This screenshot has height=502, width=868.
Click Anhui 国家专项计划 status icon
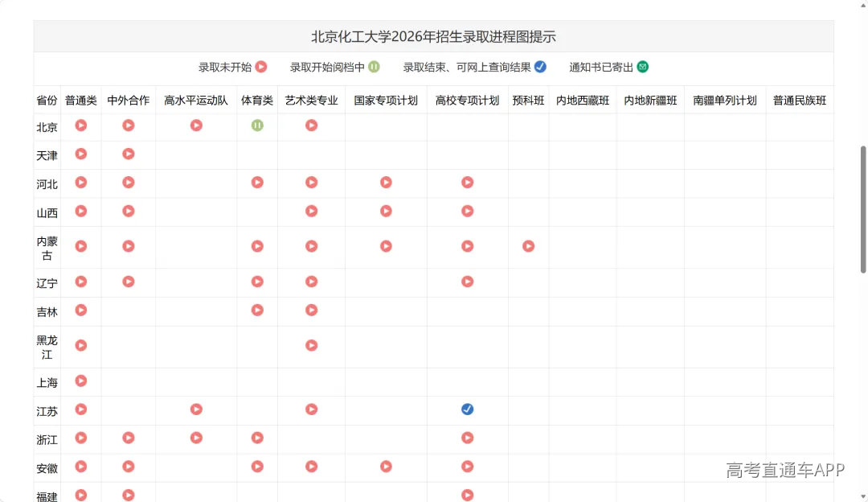(386, 467)
